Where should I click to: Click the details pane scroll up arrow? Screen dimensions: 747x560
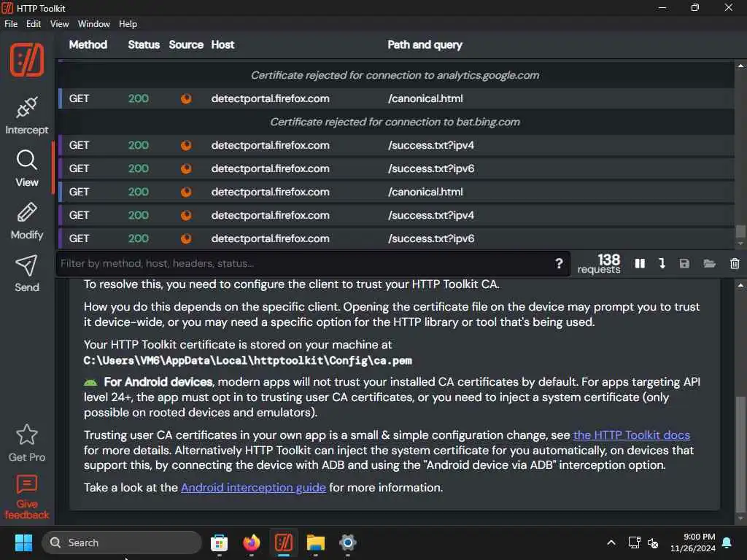tap(740, 285)
